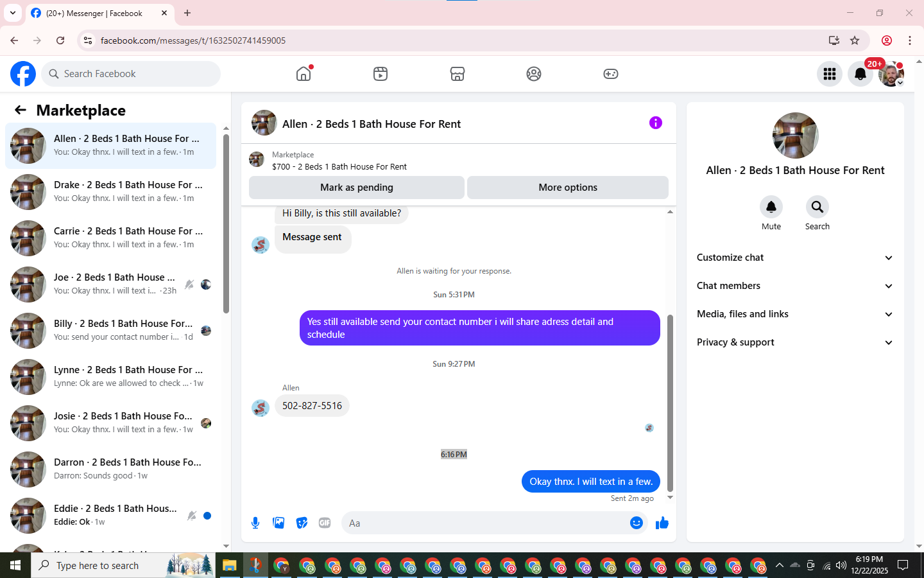Open Drake conversation in list
Viewport: 924px width, 578px height.
[110, 192]
